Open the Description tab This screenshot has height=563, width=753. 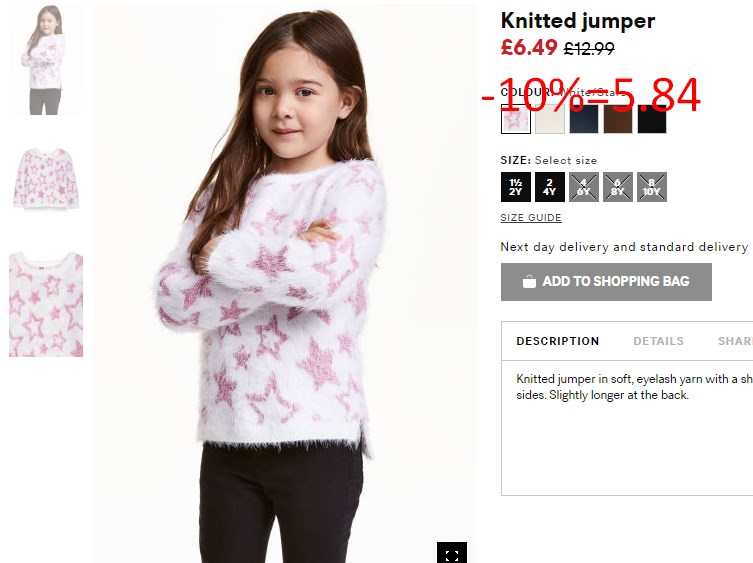(558, 341)
